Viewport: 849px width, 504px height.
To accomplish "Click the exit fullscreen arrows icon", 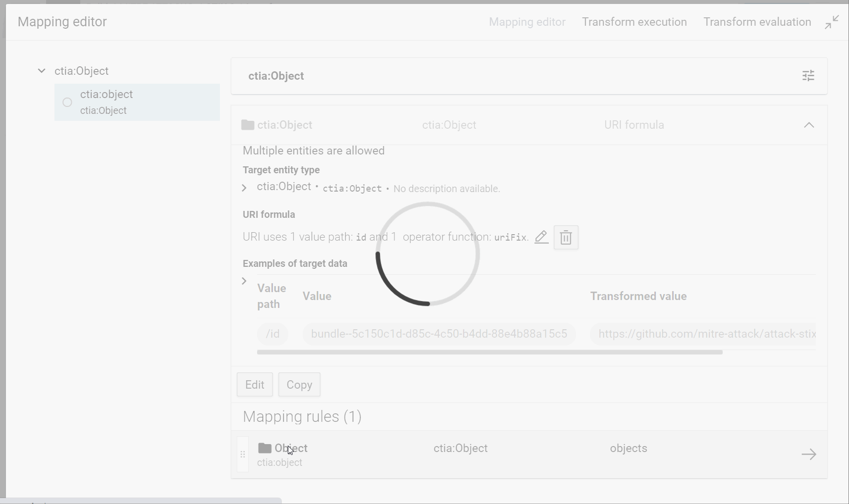I will [832, 22].
